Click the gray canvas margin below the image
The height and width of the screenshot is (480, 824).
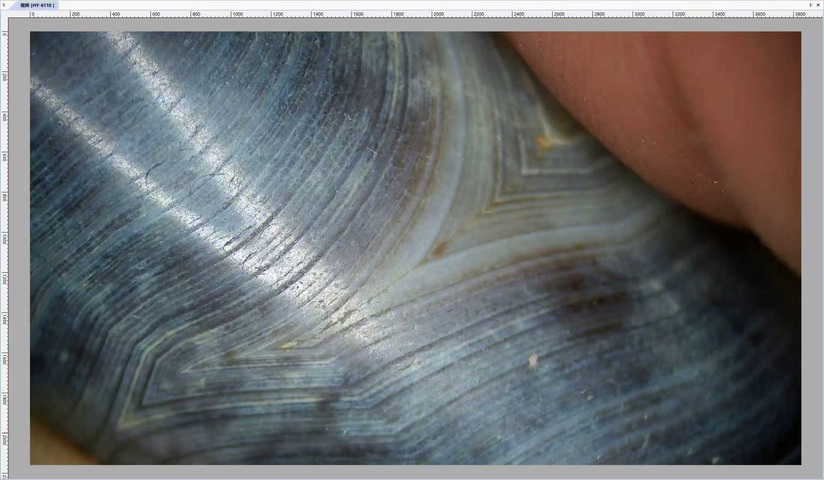click(400, 471)
